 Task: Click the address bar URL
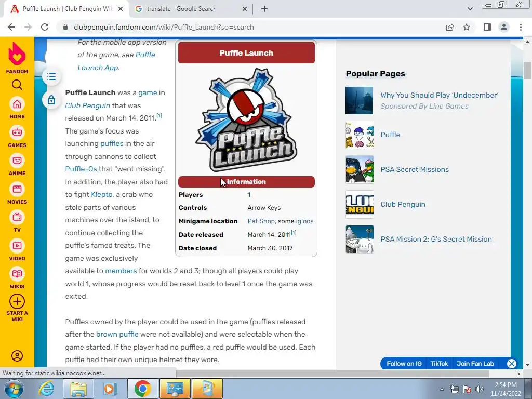164,27
